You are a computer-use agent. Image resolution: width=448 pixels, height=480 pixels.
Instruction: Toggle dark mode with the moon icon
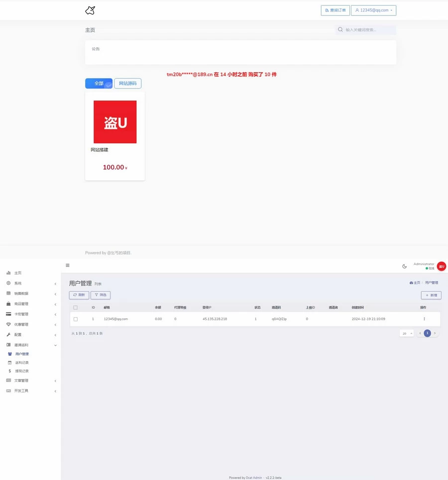tap(405, 266)
